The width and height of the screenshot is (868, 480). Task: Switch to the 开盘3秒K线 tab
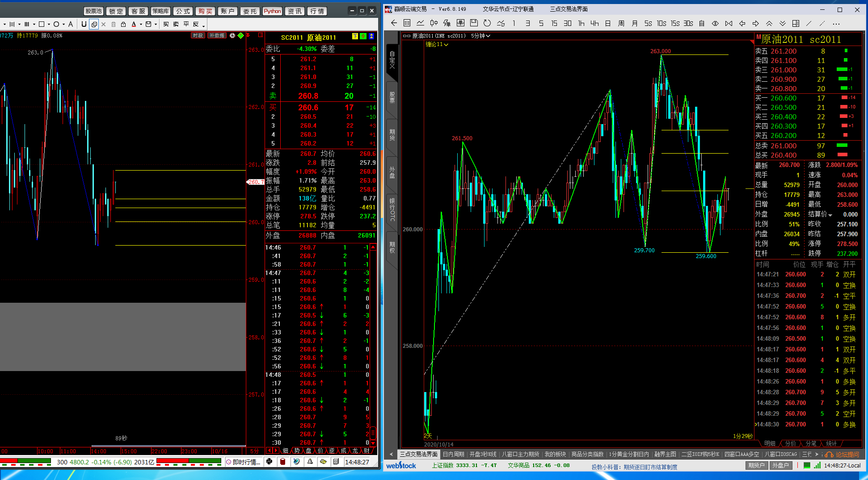click(483, 454)
